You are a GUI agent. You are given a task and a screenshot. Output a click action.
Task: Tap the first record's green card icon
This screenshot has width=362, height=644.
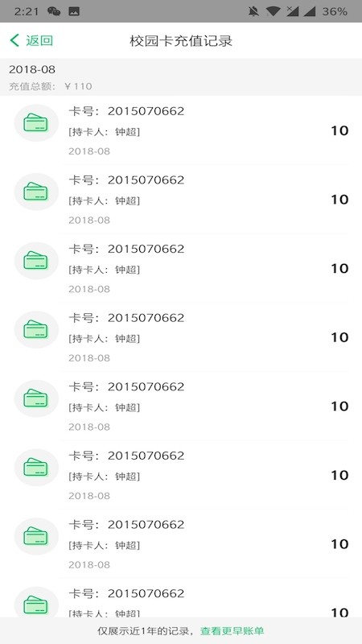[36, 123]
